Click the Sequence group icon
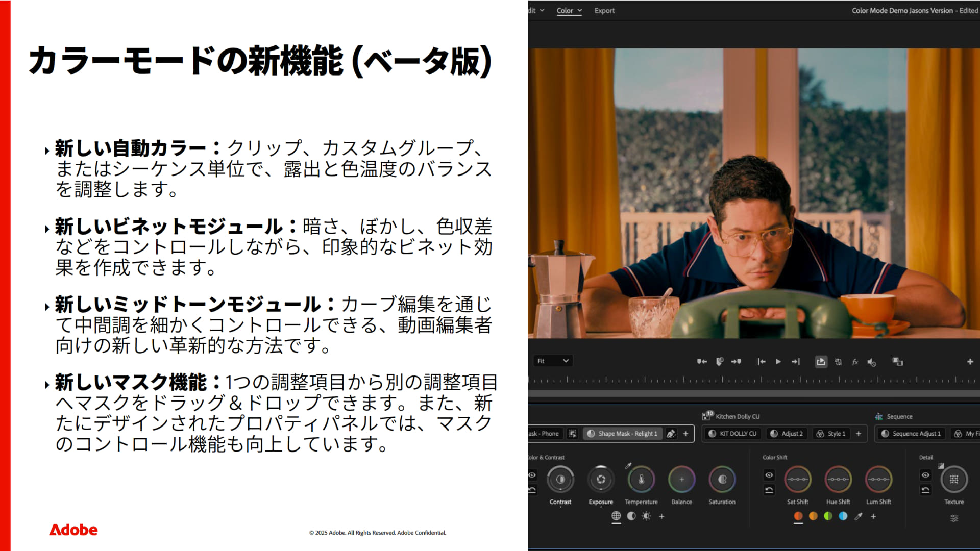980x551 pixels. coord(879,416)
